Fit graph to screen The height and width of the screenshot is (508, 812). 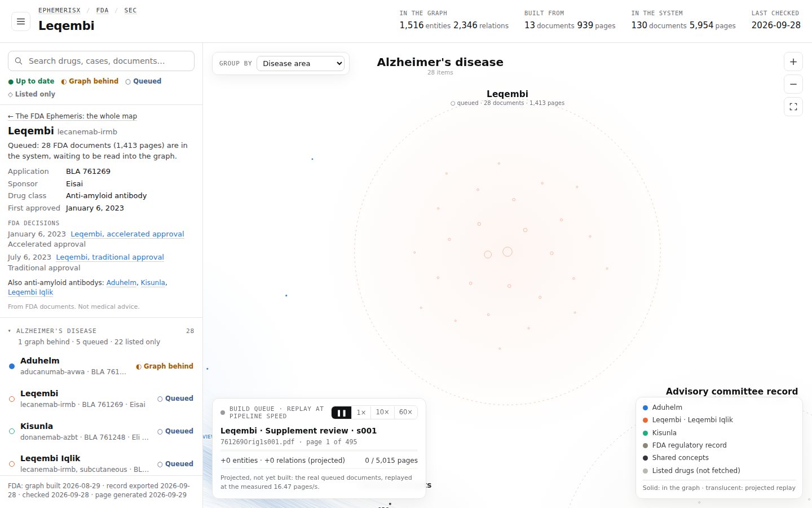coord(793,107)
